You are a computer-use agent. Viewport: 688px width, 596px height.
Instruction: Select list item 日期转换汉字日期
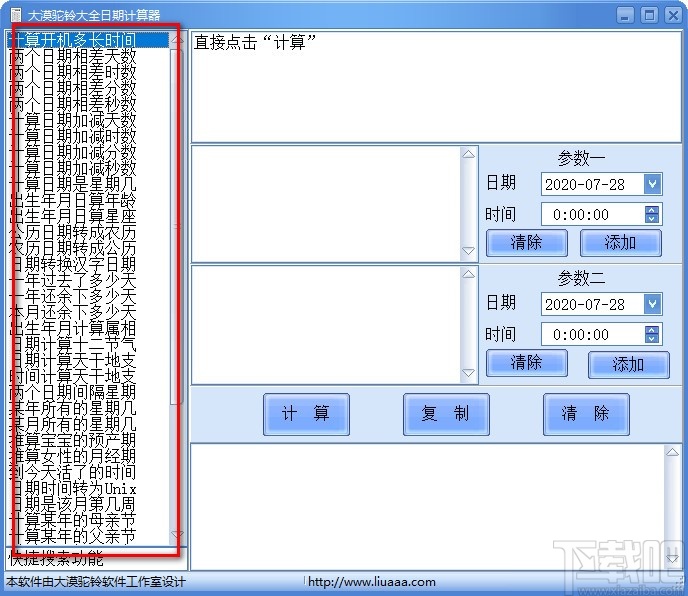pyautogui.click(x=88, y=264)
